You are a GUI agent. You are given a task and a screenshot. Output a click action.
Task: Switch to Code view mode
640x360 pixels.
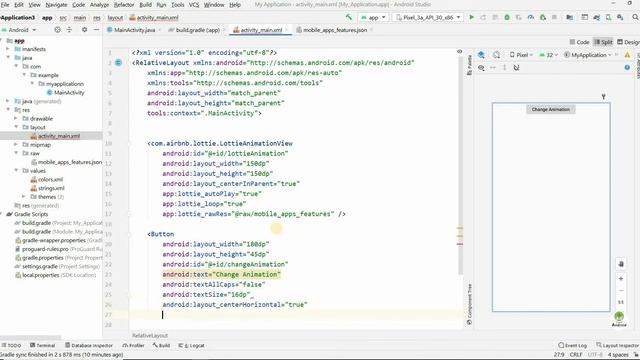(x=580, y=42)
